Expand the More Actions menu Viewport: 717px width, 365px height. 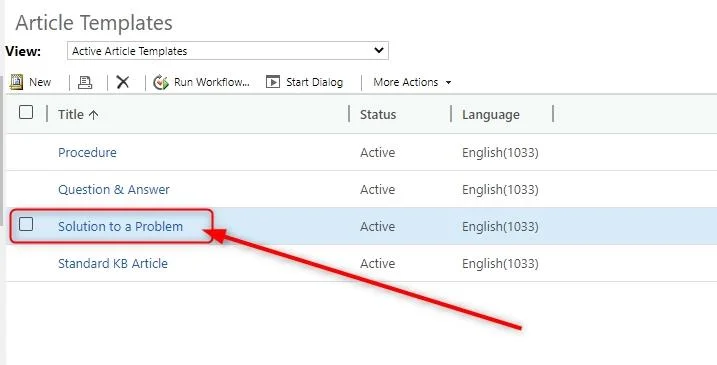coord(412,82)
